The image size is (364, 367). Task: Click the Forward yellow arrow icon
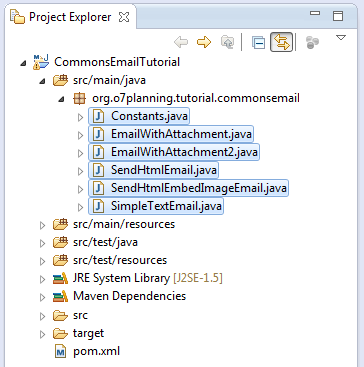point(204,42)
